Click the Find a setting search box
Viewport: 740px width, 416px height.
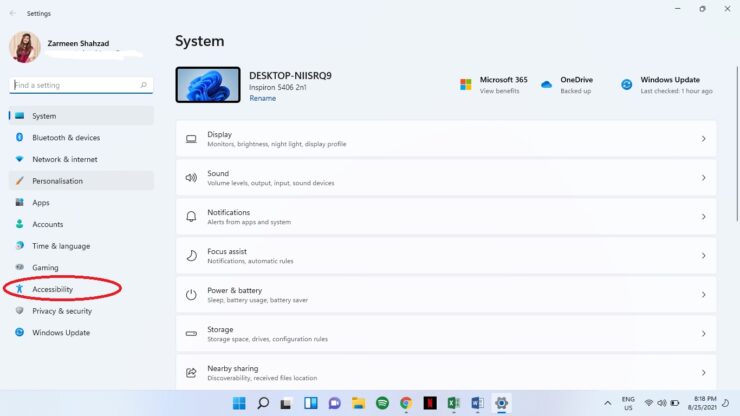pos(81,85)
